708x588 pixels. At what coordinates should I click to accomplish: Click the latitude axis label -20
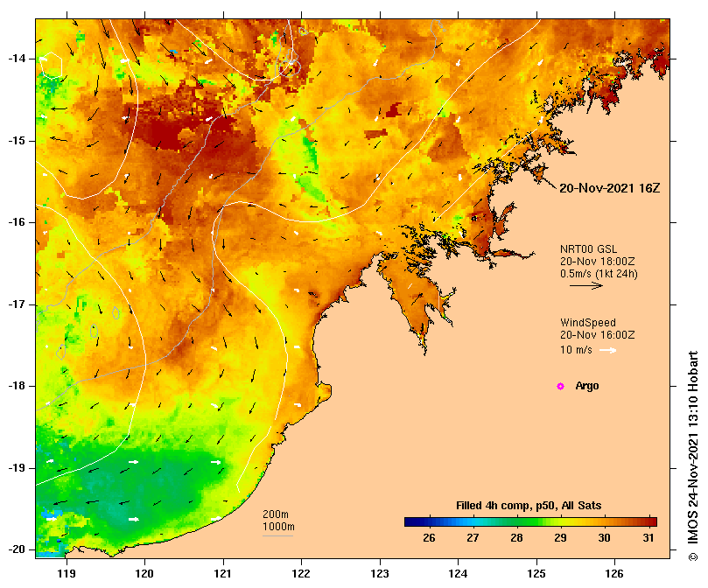click(x=18, y=549)
